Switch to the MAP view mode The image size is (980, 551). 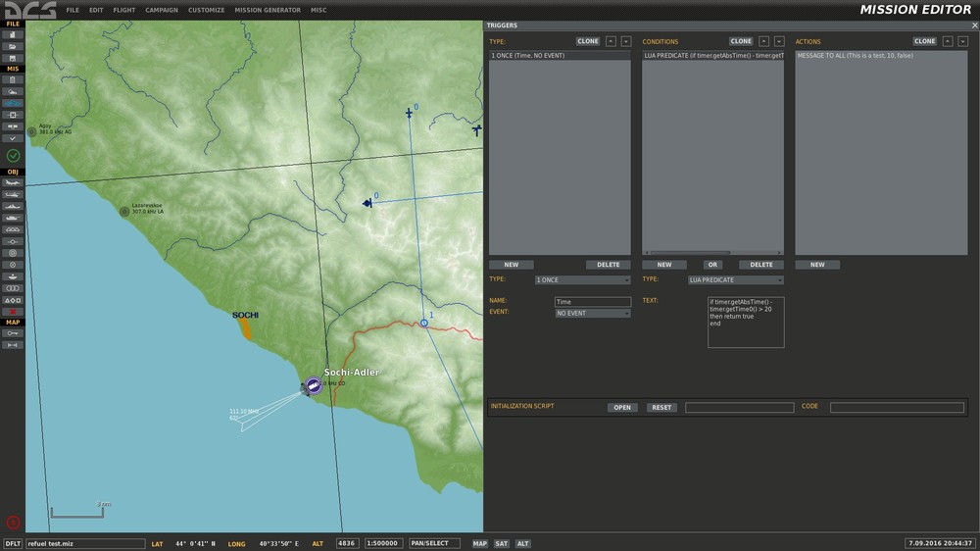(479, 543)
